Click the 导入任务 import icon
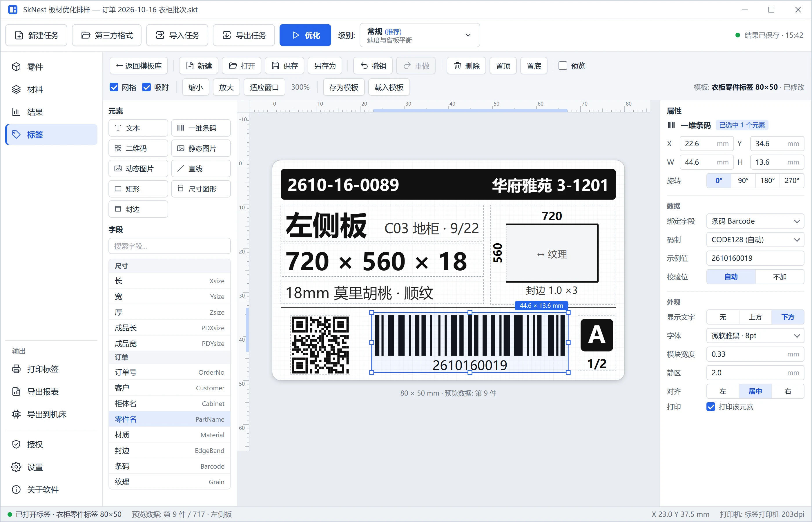Viewport: 812px width, 522px height. (x=160, y=35)
